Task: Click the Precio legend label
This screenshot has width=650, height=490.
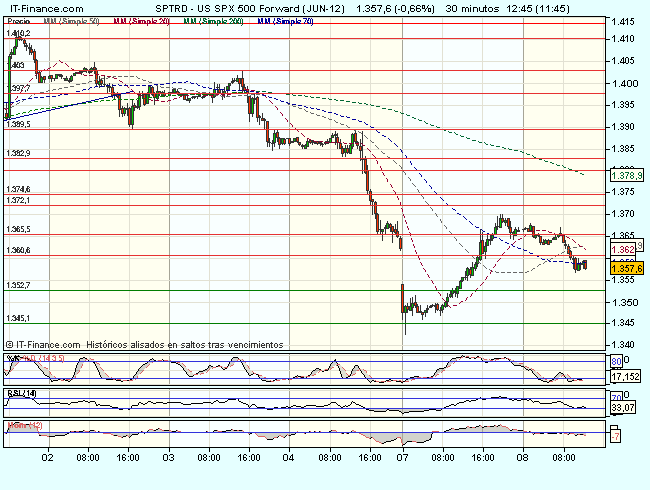Action: click(x=19, y=21)
